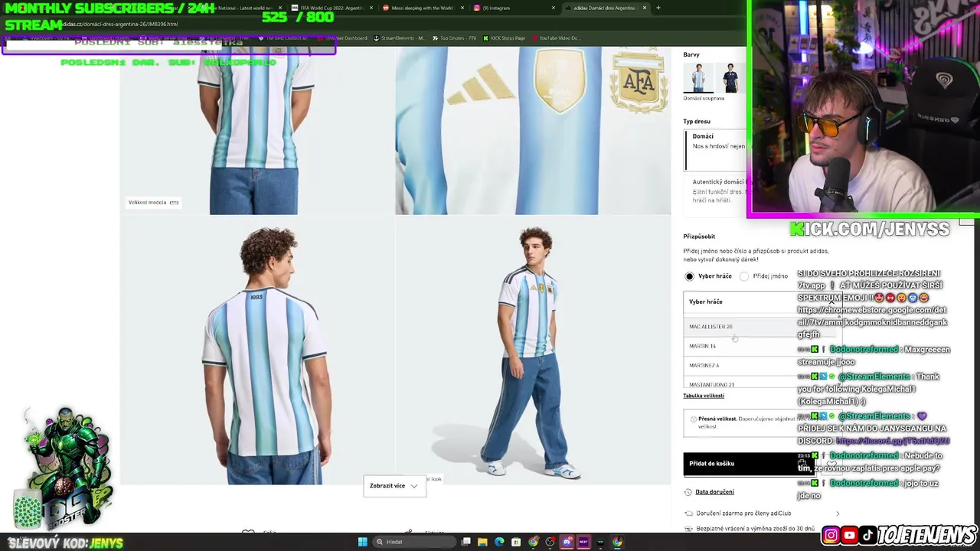The width and height of the screenshot is (980, 551).
Task: Open Task View in the taskbar
Action: (465, 542)
